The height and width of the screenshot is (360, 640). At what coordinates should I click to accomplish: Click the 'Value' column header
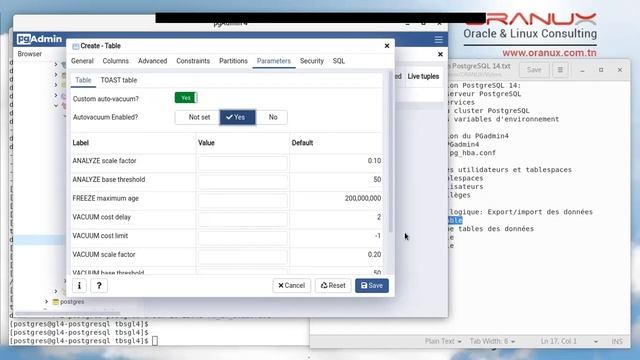(206, 143)
